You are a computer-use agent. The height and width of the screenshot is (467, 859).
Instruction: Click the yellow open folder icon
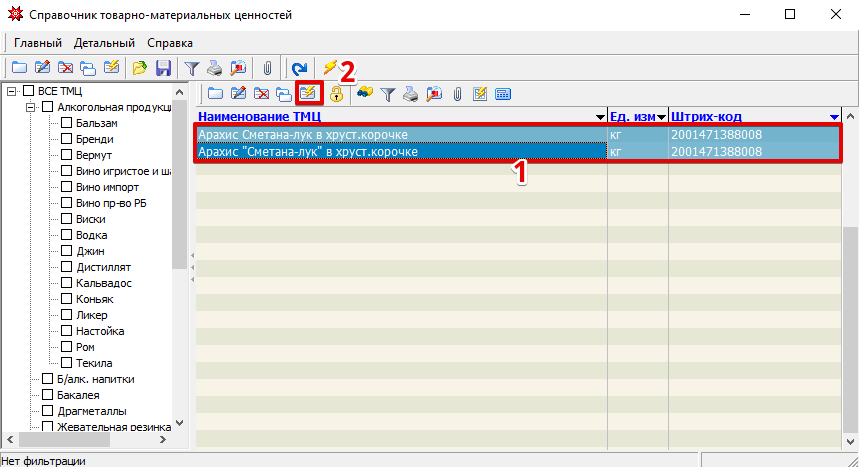click(x=140, y=68)
